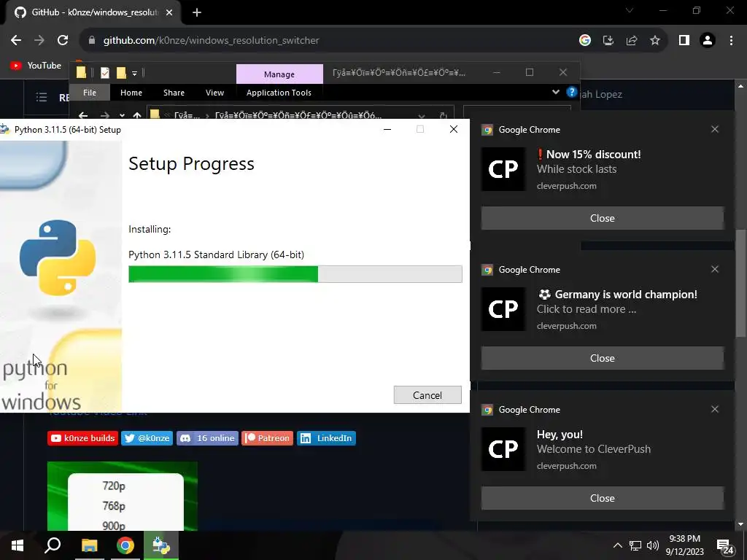747x560 pixels.
Task: Dismiss the Germany world champion notification with X
Action: pos(715,269)
